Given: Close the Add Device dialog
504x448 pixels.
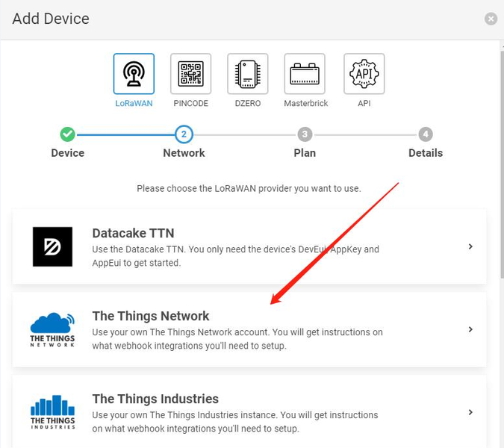Looking at the screenshot, I should coord(491,19).
